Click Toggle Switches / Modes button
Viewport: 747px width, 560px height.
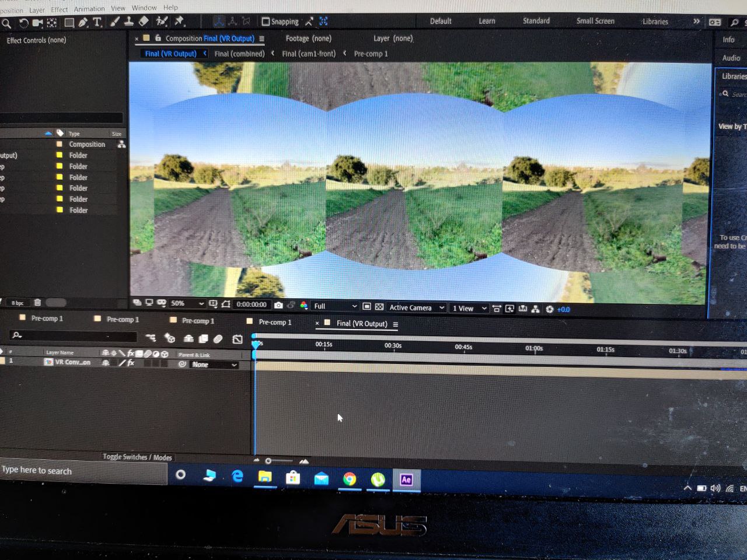(x=138, y=457)
